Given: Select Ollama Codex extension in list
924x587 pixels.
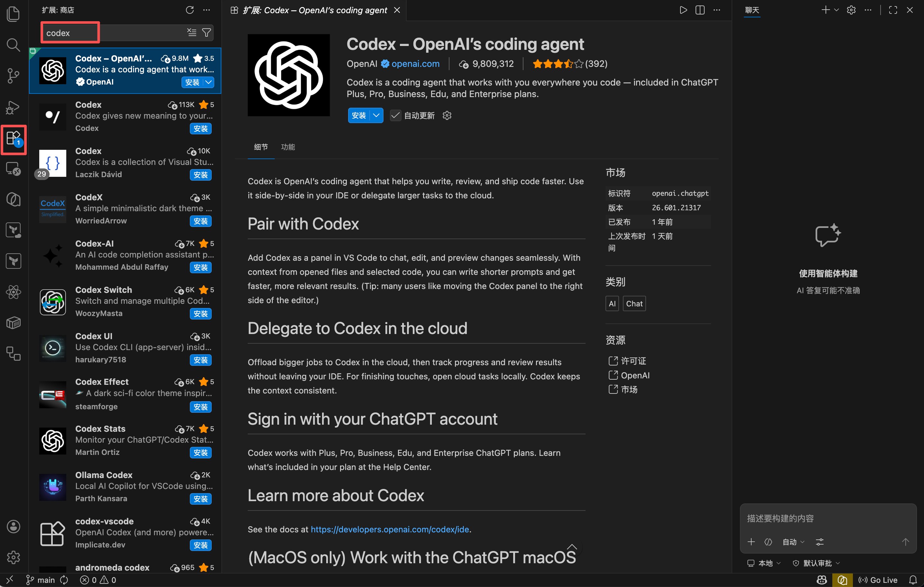Looking at the screenshot, I should click(125, 487).
